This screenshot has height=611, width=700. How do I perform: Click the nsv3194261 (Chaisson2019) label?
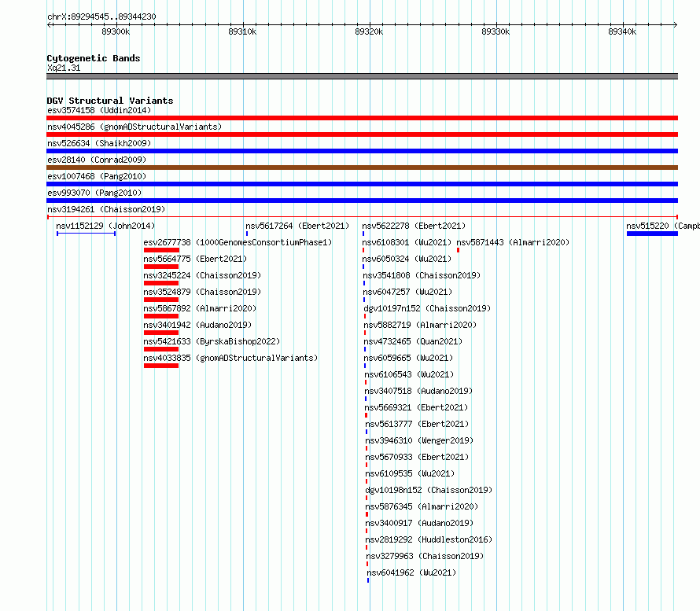click(106, 209)
